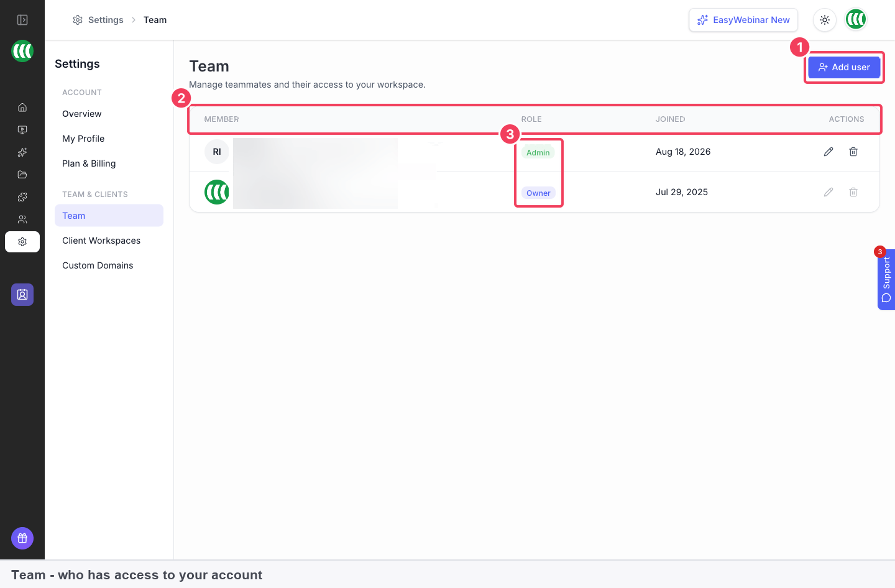
Task: Click the Add user button
Action: [844, 67]
